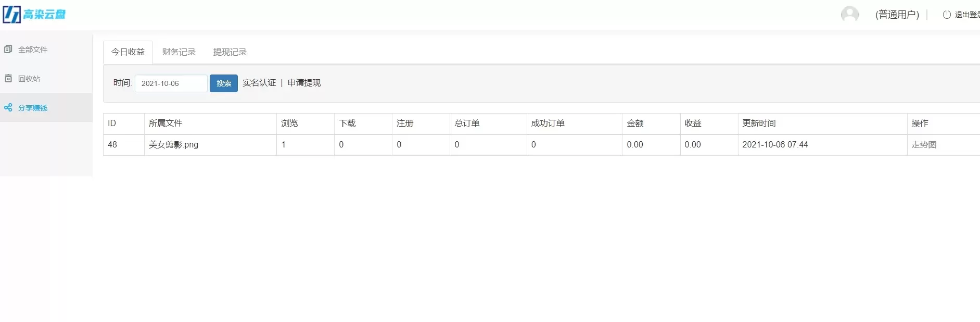Click the 更新时间 column header
The width and height of the screenshot is (980, 322).
click(x=759, y=123)
